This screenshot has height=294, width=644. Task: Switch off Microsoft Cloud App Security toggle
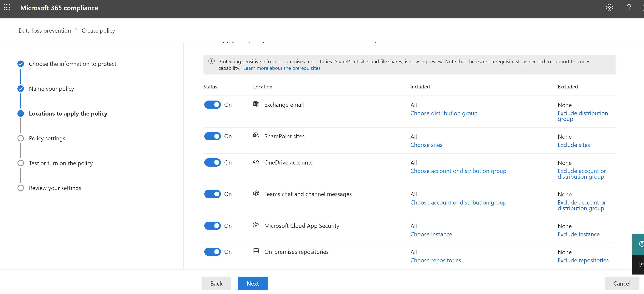point(212,226)
